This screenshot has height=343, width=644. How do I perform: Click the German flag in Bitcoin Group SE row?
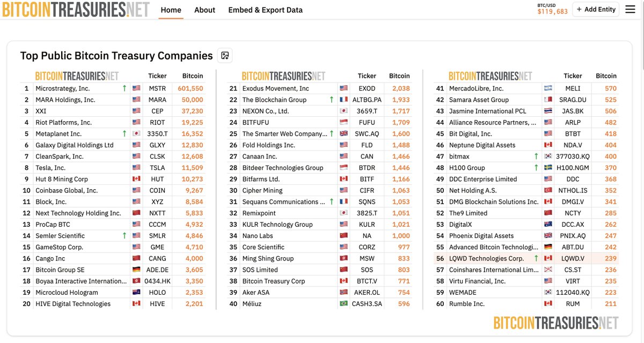(x=136, y=270)
